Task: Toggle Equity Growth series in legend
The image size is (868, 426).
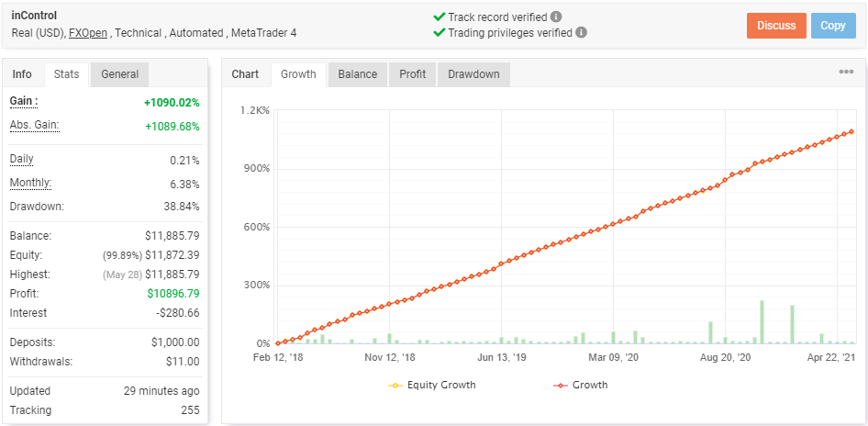Action: 431,385
